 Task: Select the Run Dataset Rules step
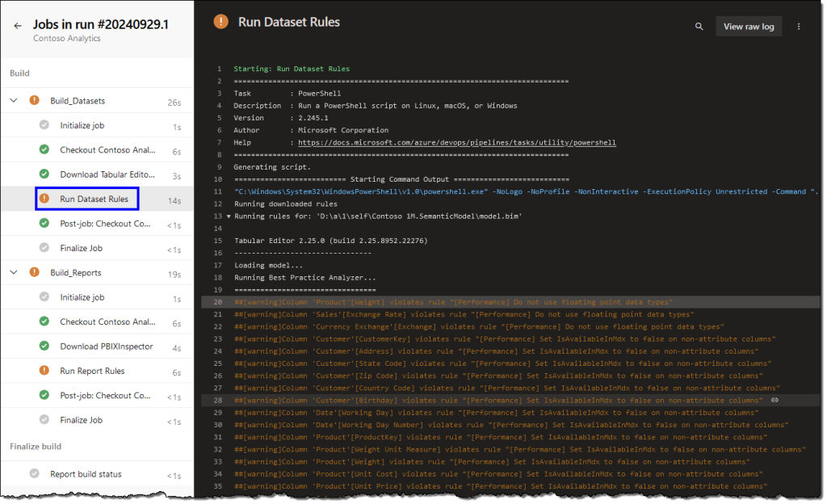click(x=94, y=199)
